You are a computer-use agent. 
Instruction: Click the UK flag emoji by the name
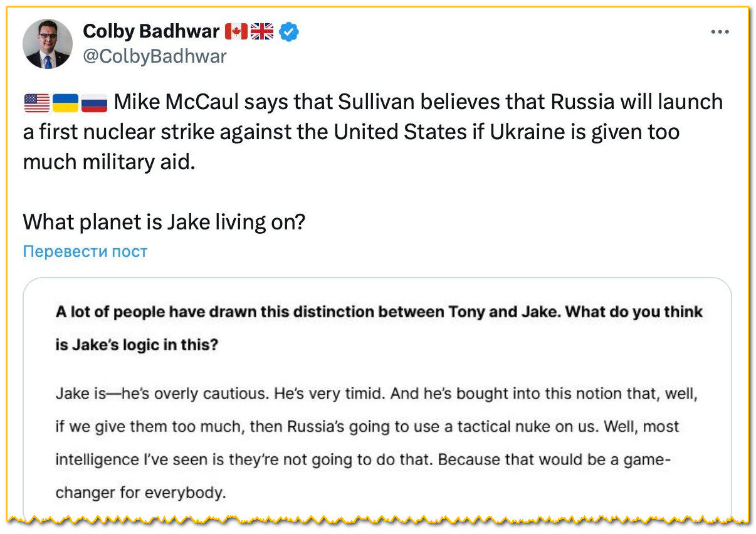point(262,31)
